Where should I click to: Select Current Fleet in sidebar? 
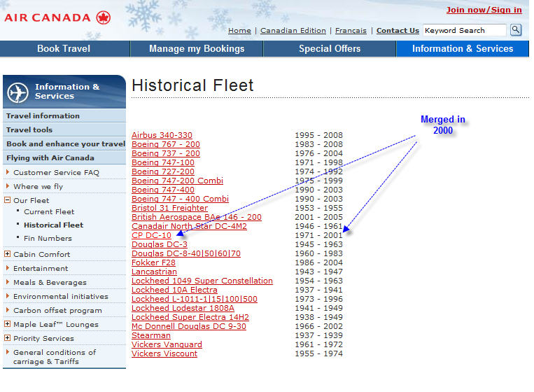(x=49, y=211)
